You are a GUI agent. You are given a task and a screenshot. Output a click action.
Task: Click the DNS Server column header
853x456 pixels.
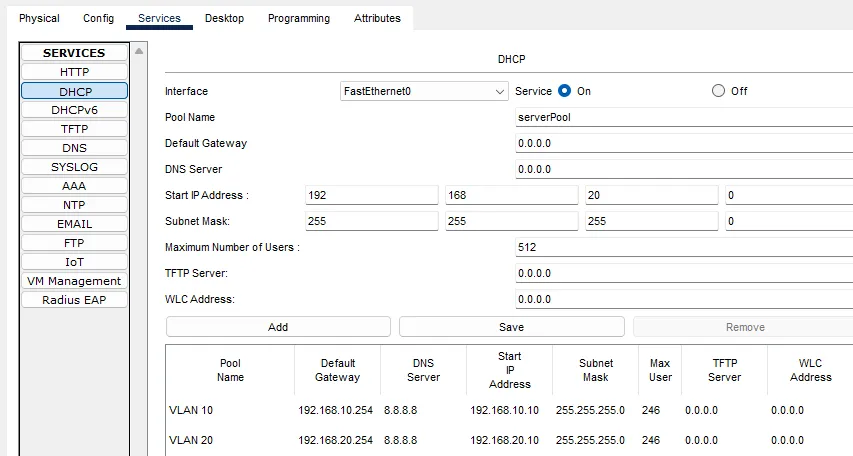(423, 370)
